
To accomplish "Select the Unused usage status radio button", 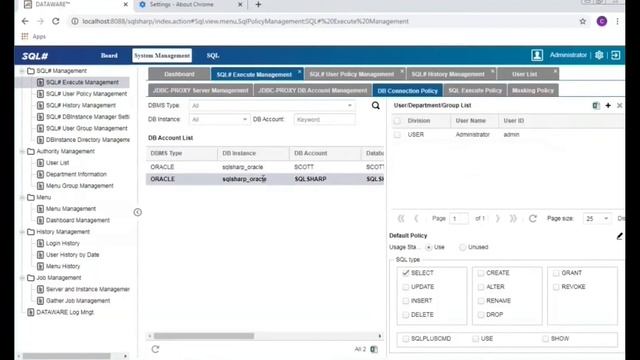I will pos(462,247).
